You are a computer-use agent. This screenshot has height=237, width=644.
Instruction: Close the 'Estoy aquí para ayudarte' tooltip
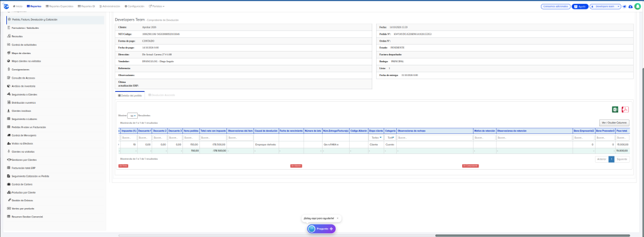point(337,218)
